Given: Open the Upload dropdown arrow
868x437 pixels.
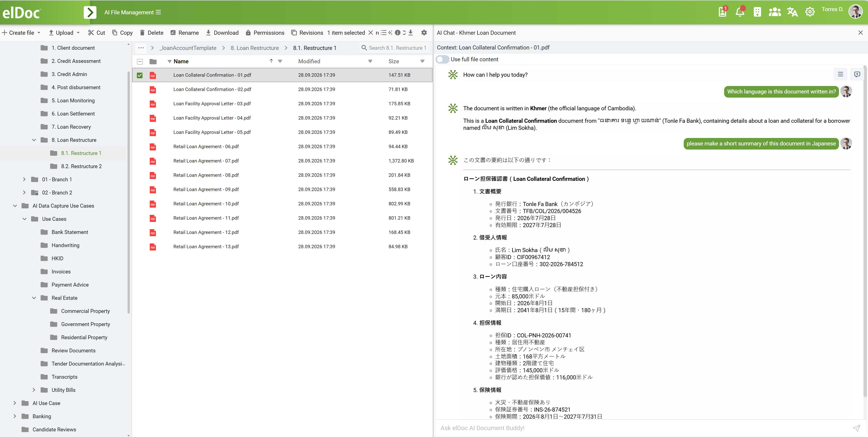Looking at the screenshot, I should pos(78,33).
